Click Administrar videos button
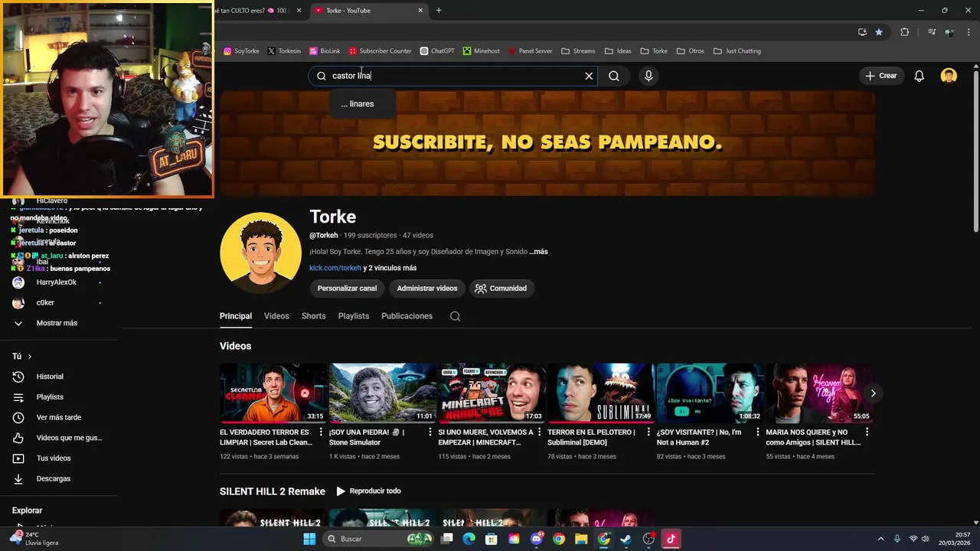 pos(427,289)
